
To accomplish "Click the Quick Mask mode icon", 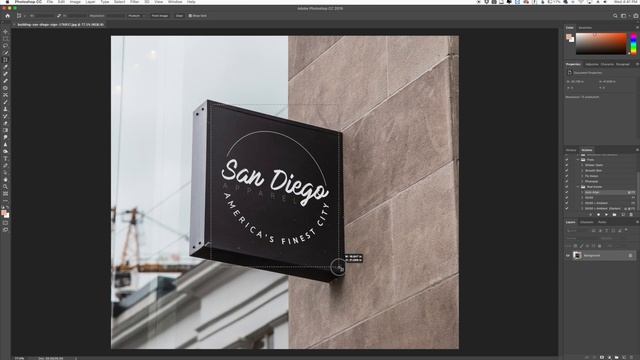I will tap(5, 223).
